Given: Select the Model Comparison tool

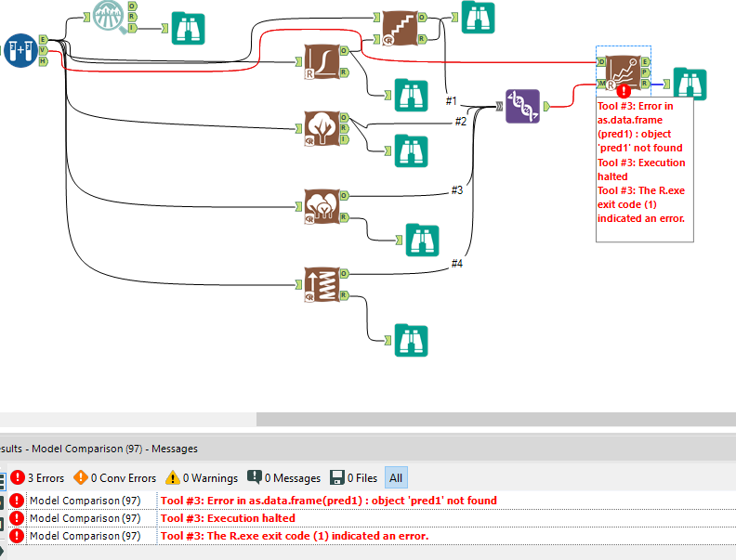Looking at the screenshot, I should (x=623, y=72).
